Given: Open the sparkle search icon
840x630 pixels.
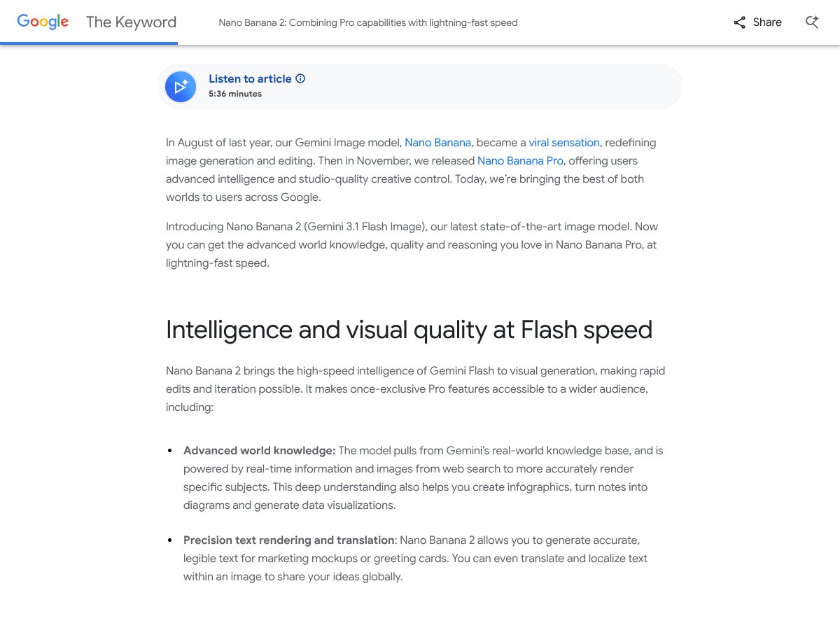Looking at the screenshot, I should [812, 22].
